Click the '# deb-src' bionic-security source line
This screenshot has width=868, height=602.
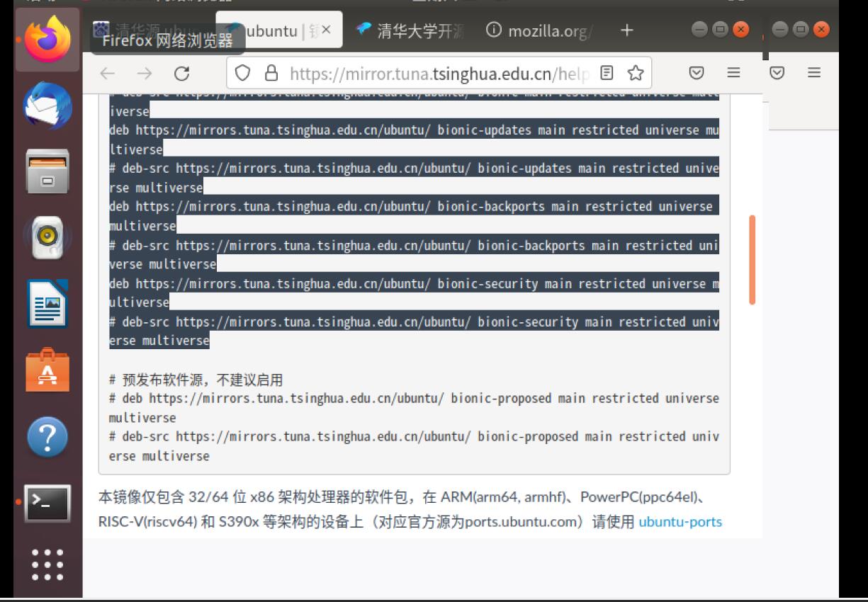[414, 331]
